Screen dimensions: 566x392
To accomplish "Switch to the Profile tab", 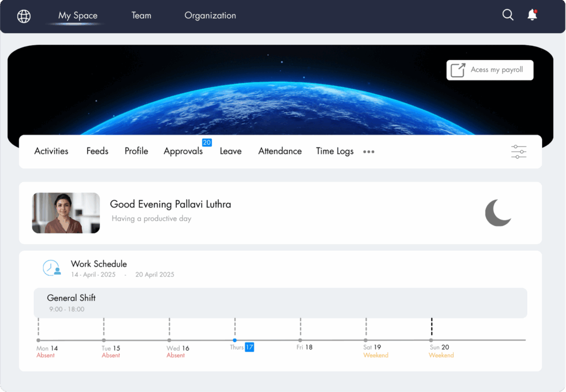I will (x=137, y=151).
